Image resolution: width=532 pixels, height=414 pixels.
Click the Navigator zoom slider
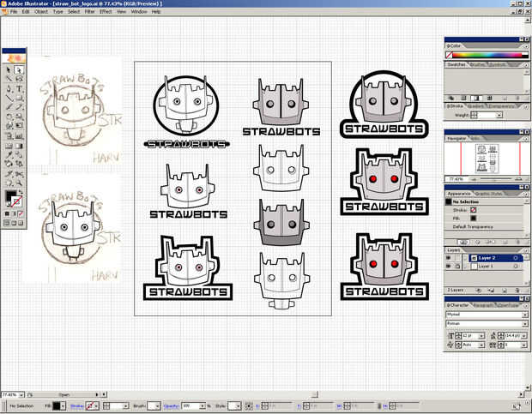tap(496, 179)
